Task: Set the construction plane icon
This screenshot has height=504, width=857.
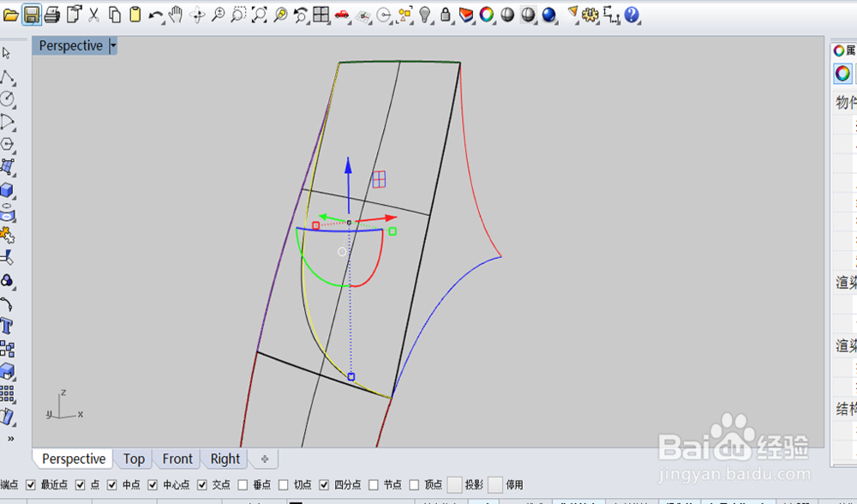Action: click(363, 16)
